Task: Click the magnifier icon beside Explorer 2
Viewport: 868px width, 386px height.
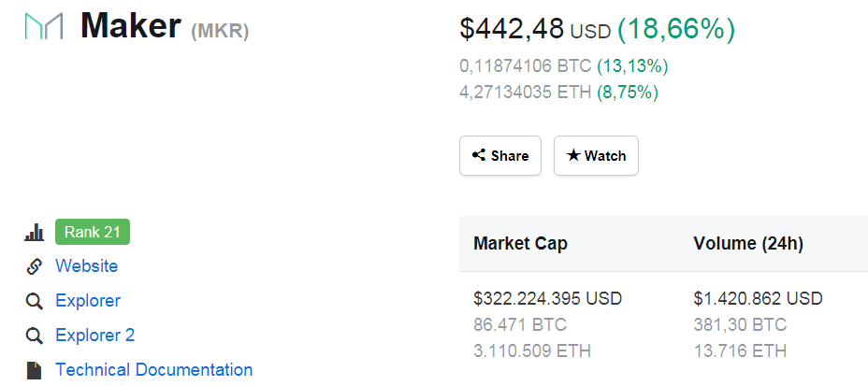Action: (x=35, y=336)
